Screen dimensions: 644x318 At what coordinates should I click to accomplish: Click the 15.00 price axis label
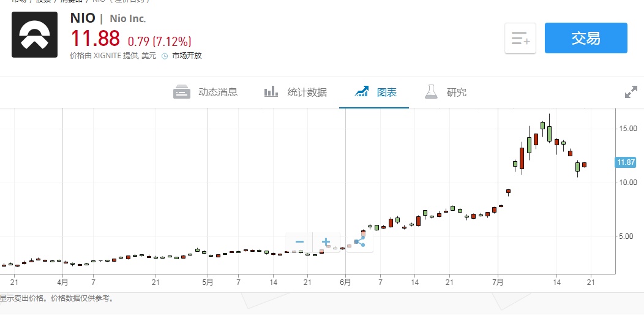pyautogui.click(x=629, y=129)
